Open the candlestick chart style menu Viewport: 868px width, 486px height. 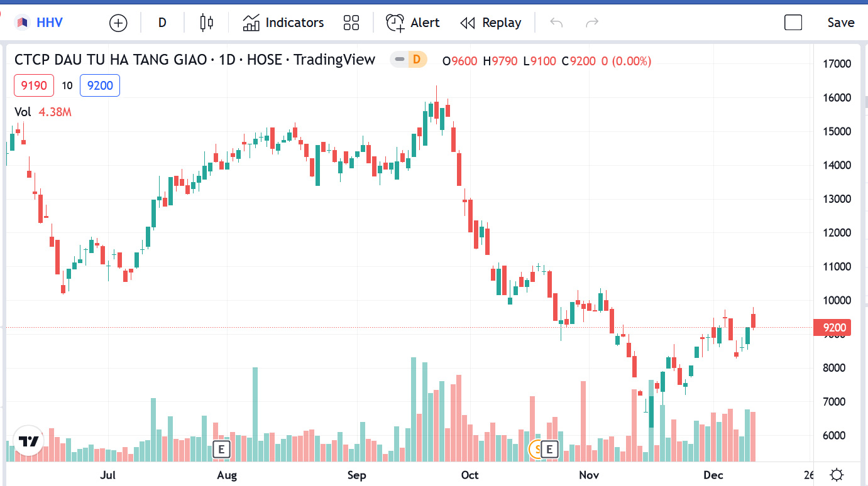click(x=206, y=23)
